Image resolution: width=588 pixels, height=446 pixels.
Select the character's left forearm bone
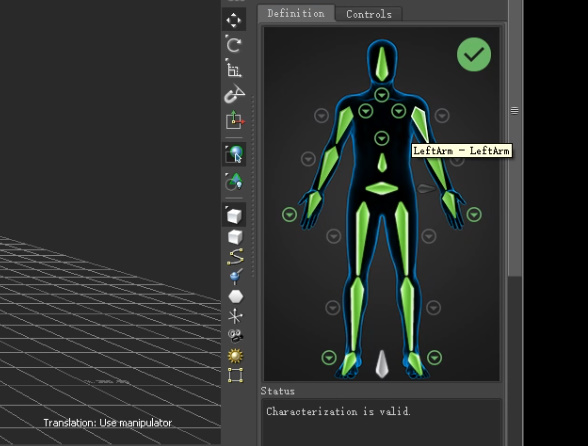(x=438, y=173)
